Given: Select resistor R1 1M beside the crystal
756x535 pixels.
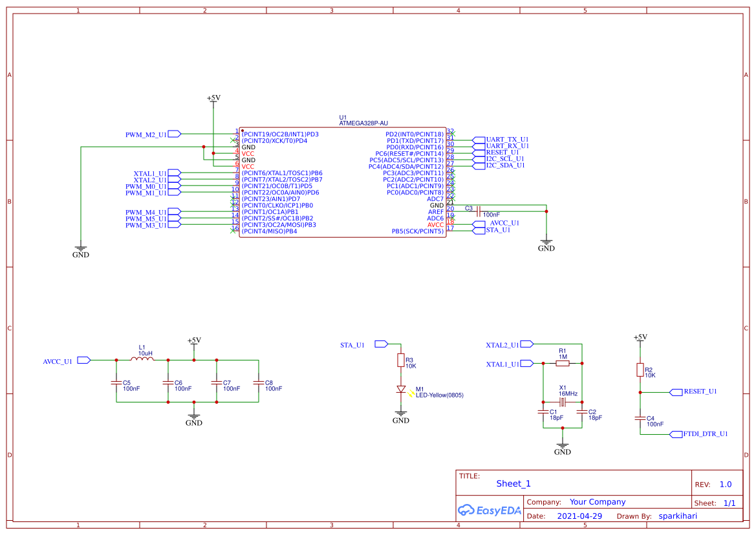Looking at the screenshot, I should point(561,363).
